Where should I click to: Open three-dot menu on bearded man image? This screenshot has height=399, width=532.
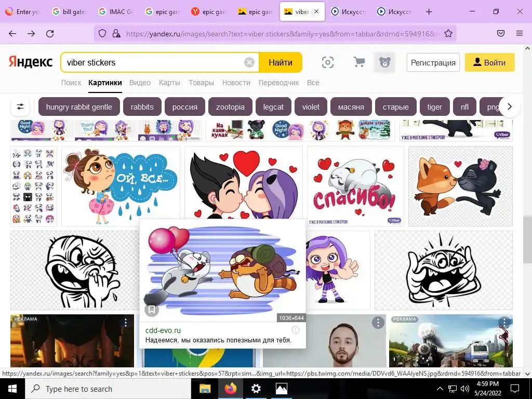click(x=378, y=322)
